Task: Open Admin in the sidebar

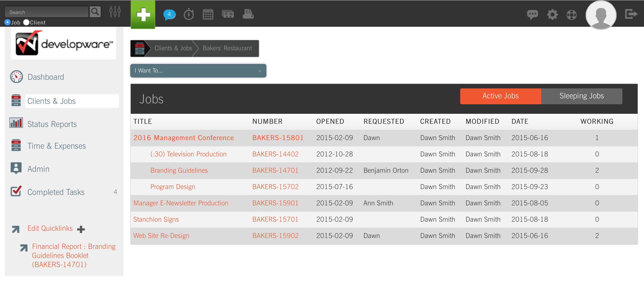Action: (39, 169)
